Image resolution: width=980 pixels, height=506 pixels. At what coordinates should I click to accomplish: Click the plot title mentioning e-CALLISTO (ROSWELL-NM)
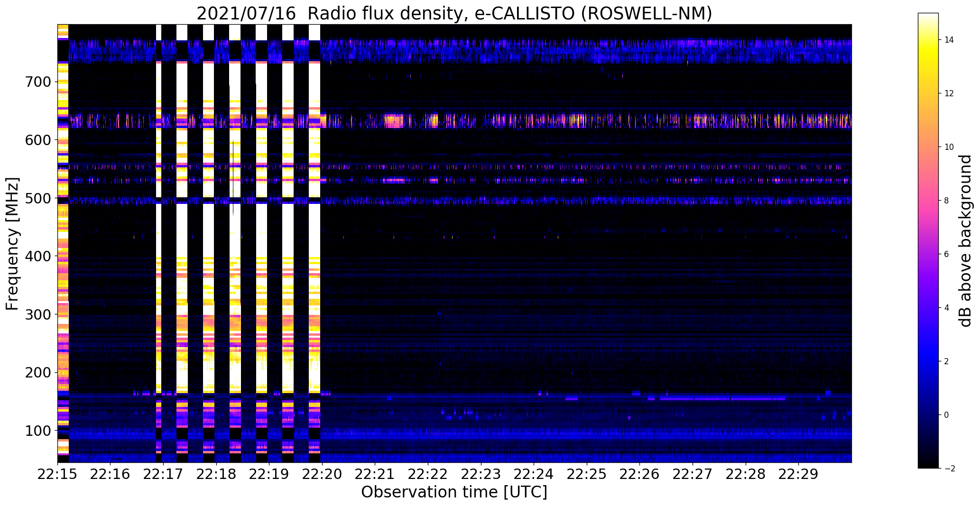(x=454, y=13)
